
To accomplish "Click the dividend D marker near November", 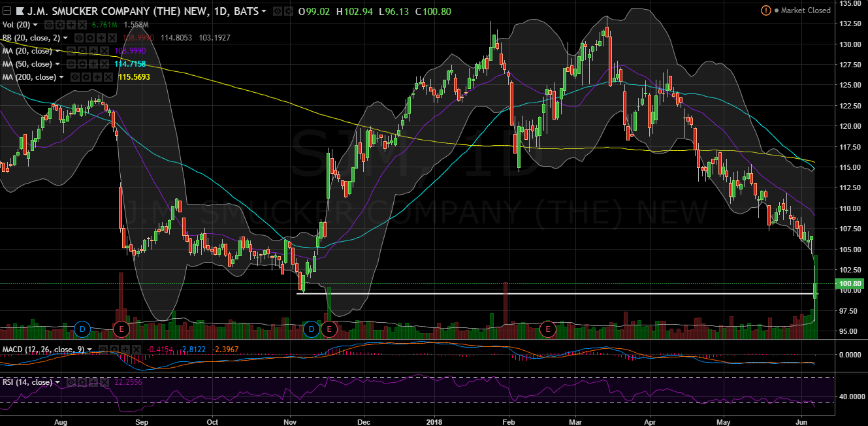I will (312, 329).
